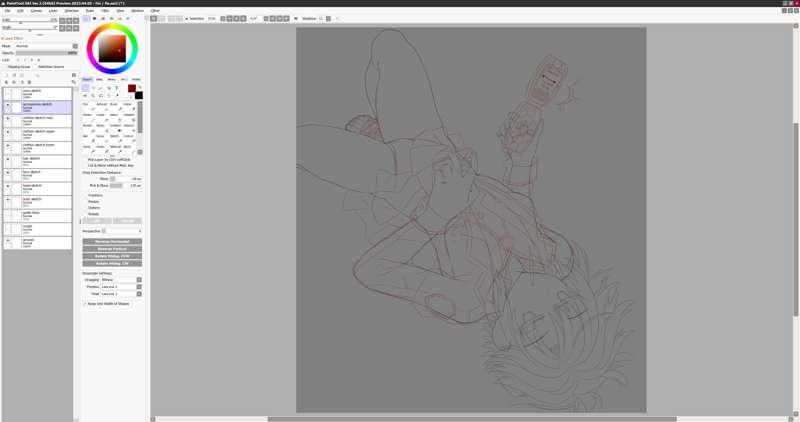The width and height of the screenshot is (800, 422).
Task: Switch color panel to the color wheel view
Action: pos(86,18)
